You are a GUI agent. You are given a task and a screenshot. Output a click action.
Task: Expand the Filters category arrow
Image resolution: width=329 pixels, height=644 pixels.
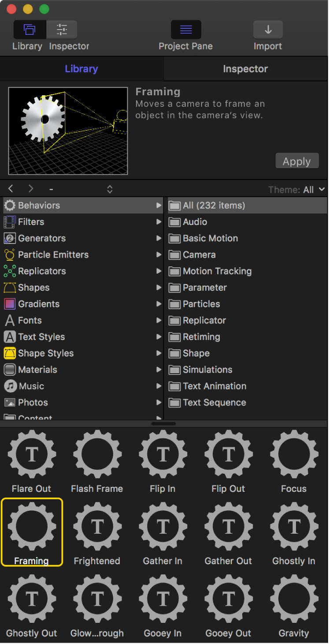coord(159,222)
